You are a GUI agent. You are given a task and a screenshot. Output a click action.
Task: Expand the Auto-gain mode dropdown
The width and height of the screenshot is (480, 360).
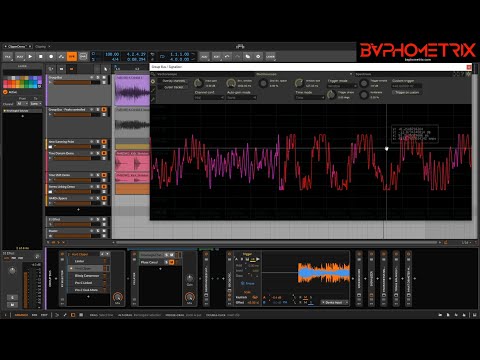241,98
